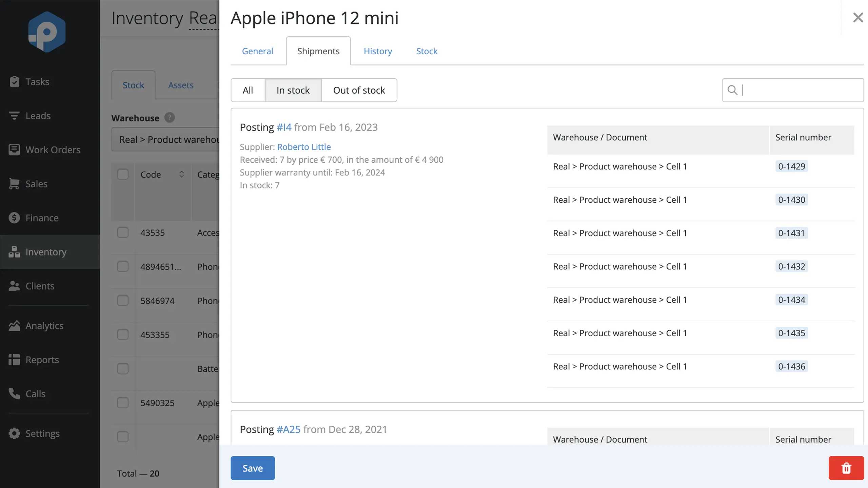Click the 'Total — 20' count
The height and width of the screenshot is (488, 868).
point(138,473)
